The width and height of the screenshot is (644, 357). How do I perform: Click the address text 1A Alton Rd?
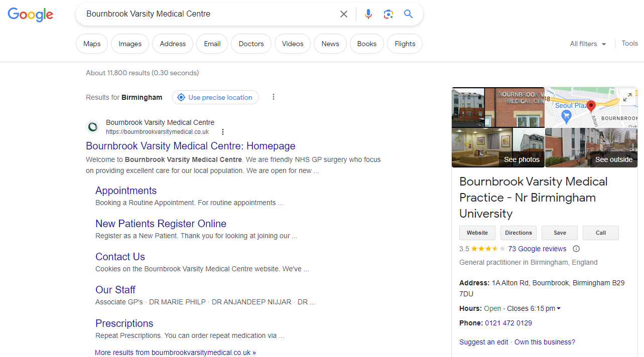510,283
